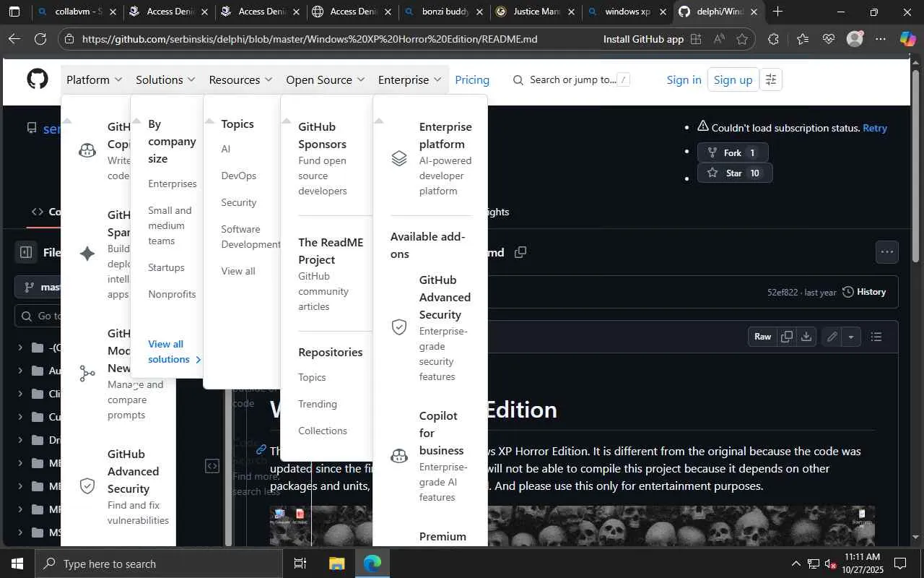924x578 pixels.
Task: Switch to the Justice Man browser tab
Action: (x=536, y=12)
